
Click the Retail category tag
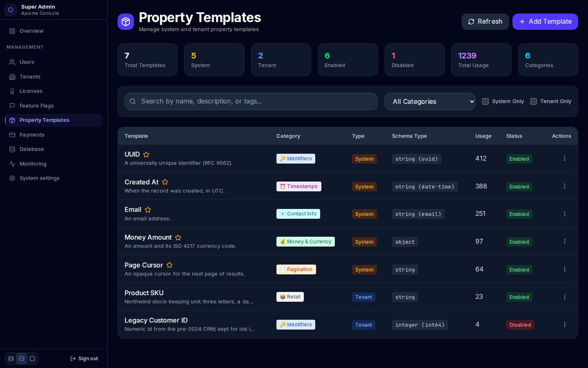coord(290,297)
